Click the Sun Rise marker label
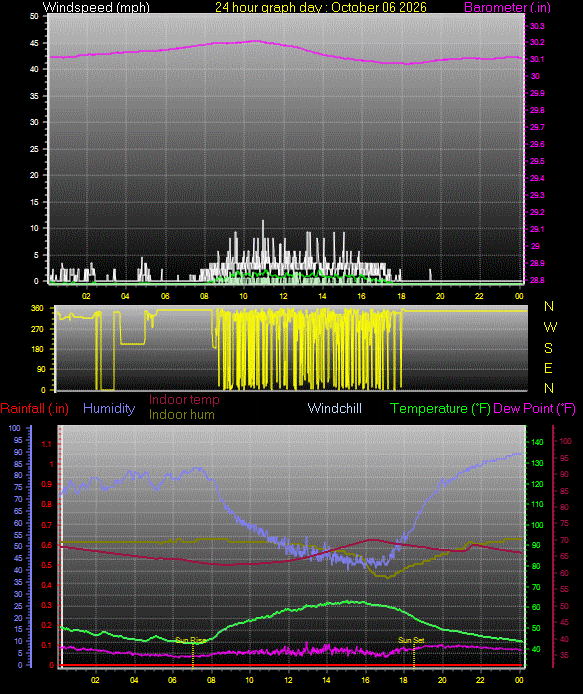 tap(190, 640)
